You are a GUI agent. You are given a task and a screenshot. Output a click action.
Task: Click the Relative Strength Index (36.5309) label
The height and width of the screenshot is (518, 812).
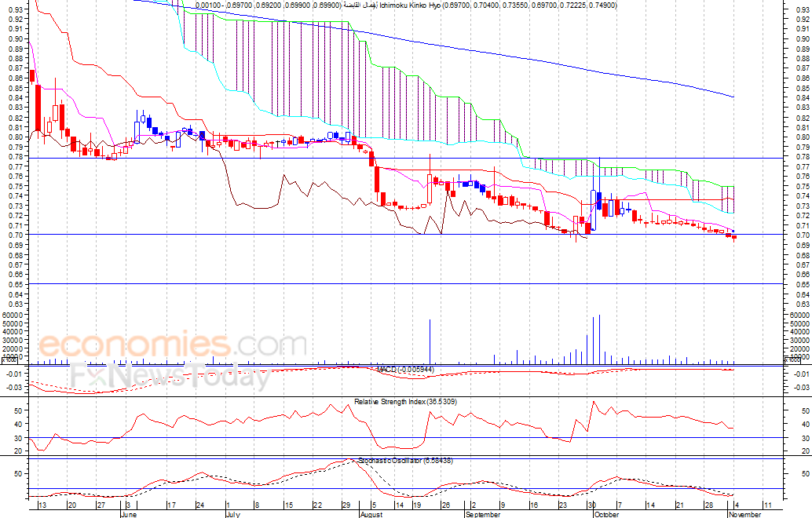pos(405,402)
